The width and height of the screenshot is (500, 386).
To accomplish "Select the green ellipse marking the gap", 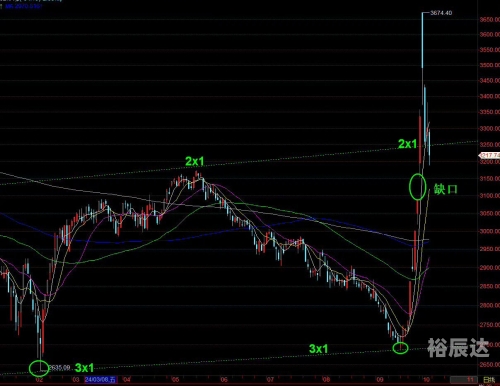I will tap(417, 187).
